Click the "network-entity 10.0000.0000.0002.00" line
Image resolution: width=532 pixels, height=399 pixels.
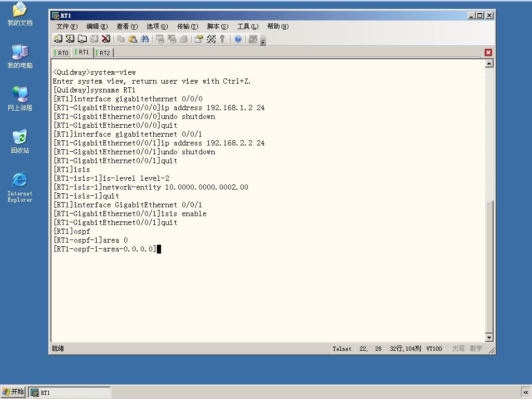coord(151,187)
